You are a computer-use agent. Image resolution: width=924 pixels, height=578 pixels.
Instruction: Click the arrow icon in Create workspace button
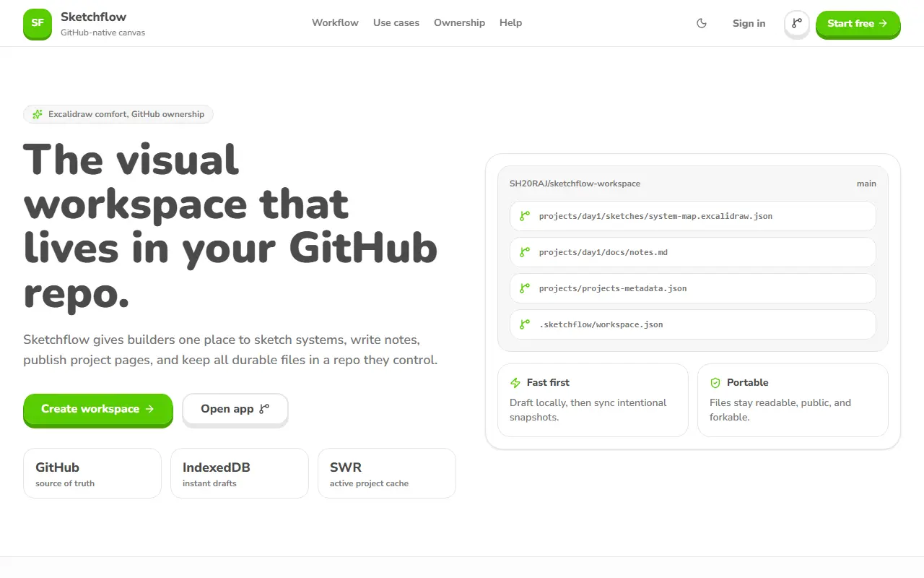click(149, 409)
